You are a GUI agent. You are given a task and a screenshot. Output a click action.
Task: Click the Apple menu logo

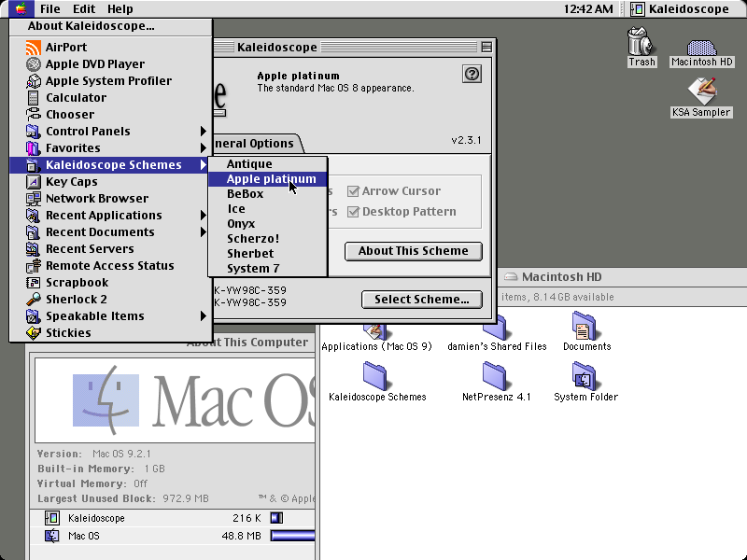coord(21,8)
